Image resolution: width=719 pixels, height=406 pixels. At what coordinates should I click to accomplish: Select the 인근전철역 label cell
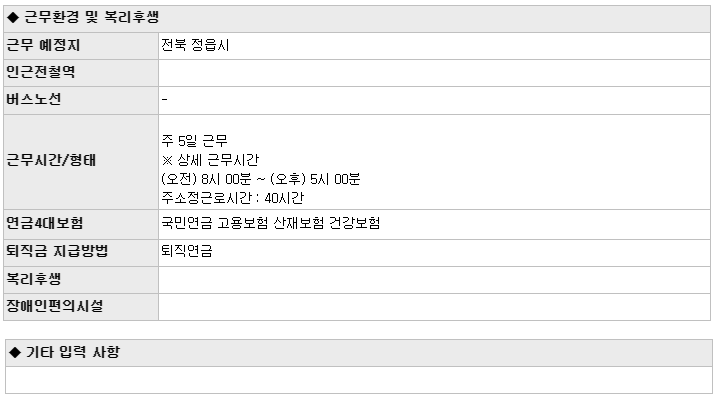pos(81,72)
